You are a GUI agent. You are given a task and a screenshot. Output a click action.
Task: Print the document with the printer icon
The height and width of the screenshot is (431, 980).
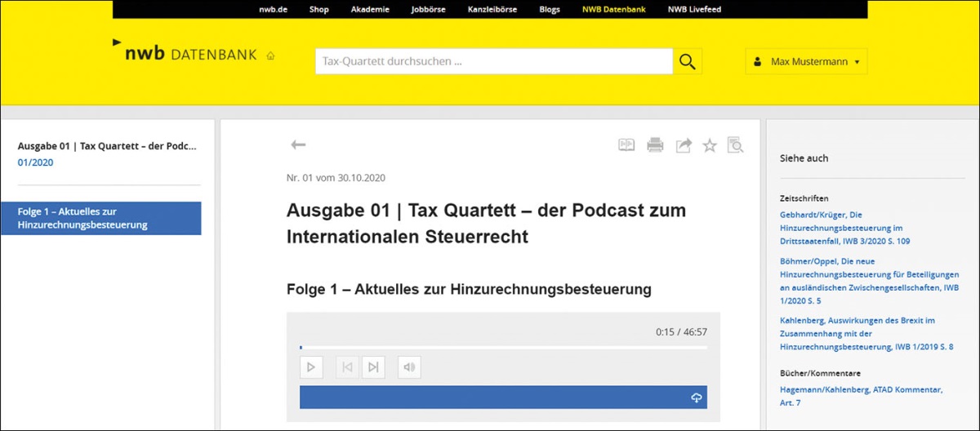coord(655,145)
